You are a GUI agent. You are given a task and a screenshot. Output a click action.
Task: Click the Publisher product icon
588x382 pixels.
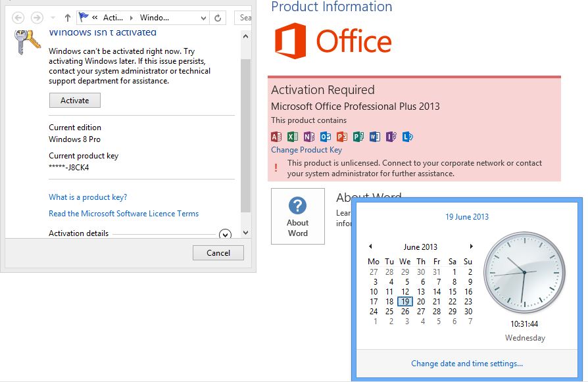358,137
